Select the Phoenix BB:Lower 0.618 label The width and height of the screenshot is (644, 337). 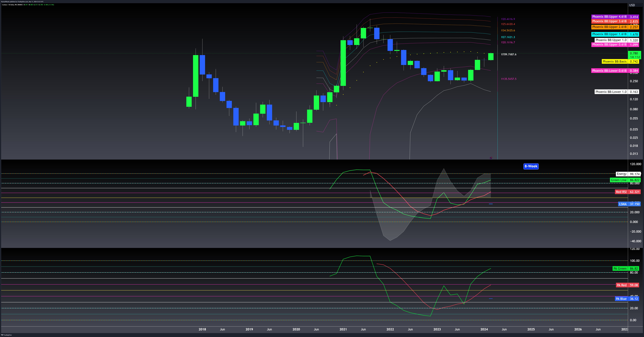pos(609,71)
